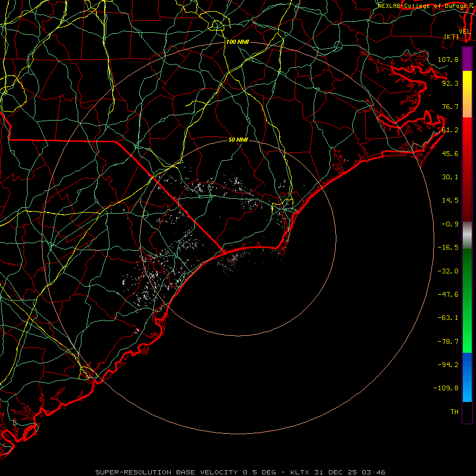Screen dimensions: 476x476
Task: Click the [KT] units label
Action: click(x=452, y=36)
